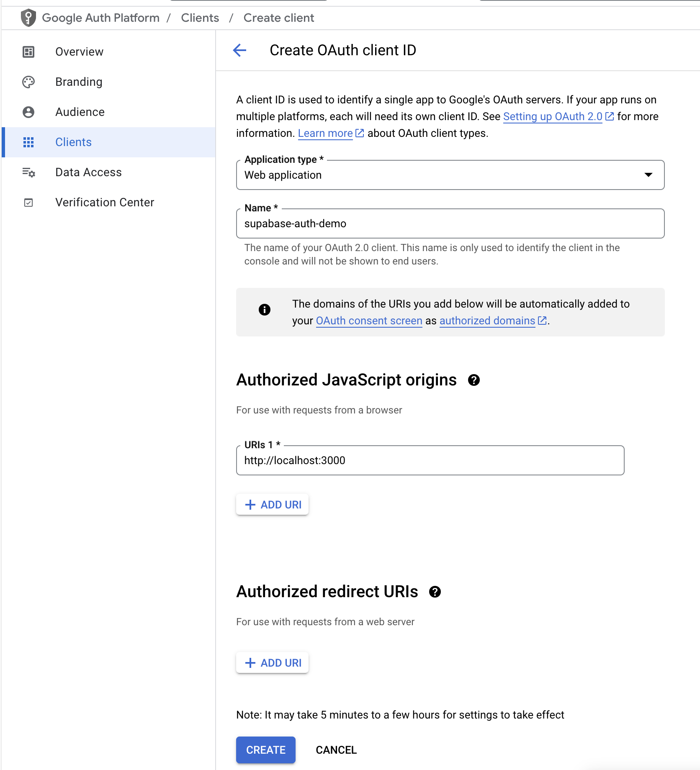Viewport: 700px width, 770px height.
Task: Click the Authorized JavaScript origins heading
Action: tap(347, 380)
